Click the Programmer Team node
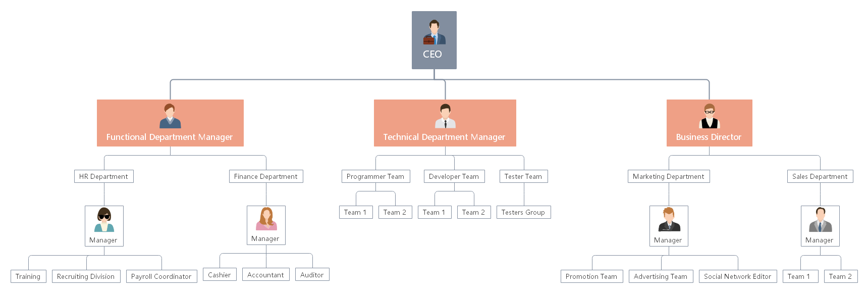Image resolution: width=868 pixels, height=293 pixels. click(375, 176)
